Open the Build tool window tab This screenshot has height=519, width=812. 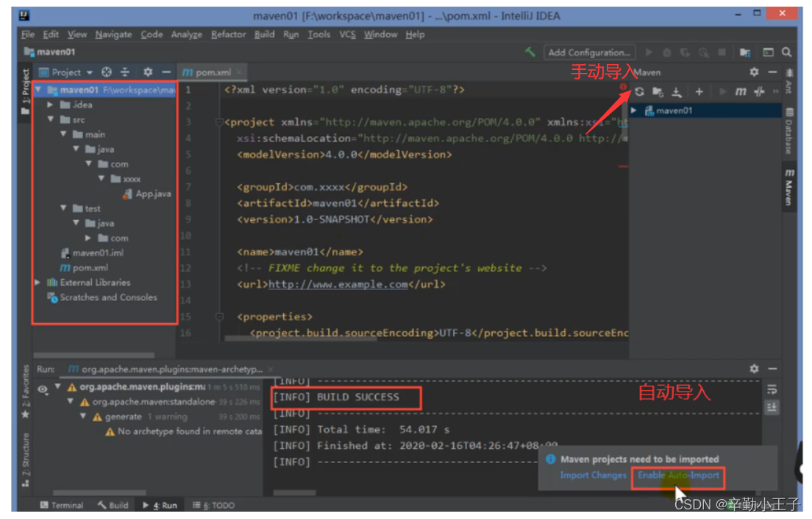pos(113,505)
